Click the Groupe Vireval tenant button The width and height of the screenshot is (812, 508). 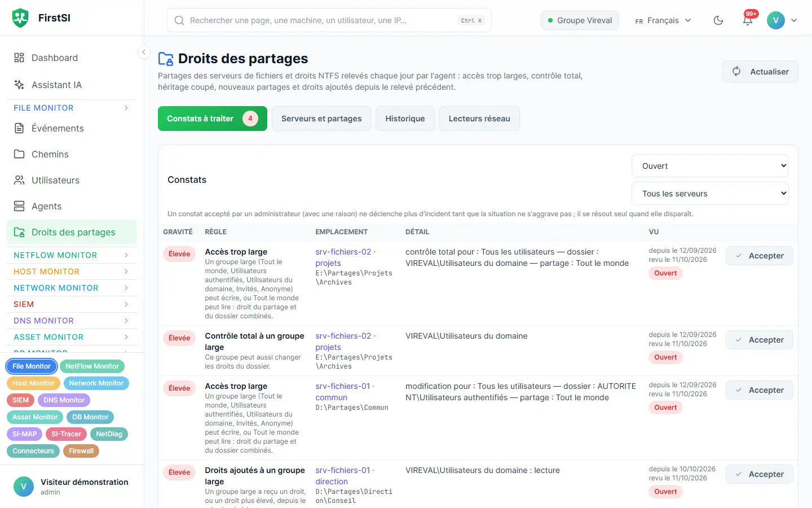580,20
